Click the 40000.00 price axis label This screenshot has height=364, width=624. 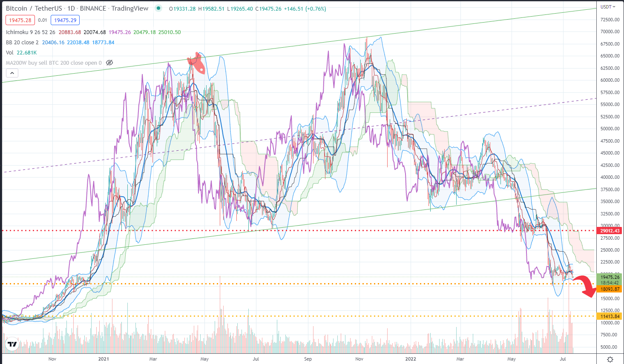[x=610, y=177]
